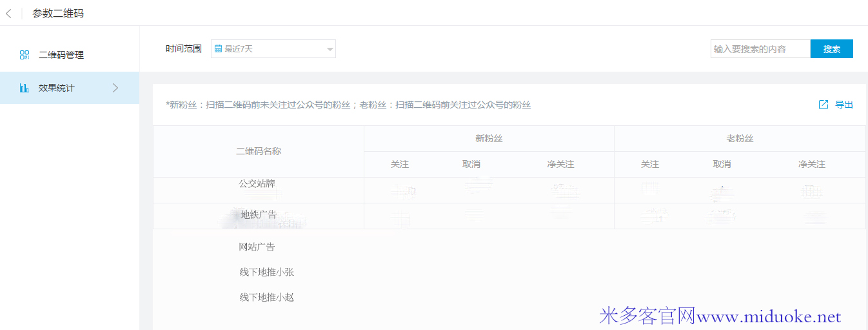
Task: Click the calendar icon in time range
Action: pos(218,48)
